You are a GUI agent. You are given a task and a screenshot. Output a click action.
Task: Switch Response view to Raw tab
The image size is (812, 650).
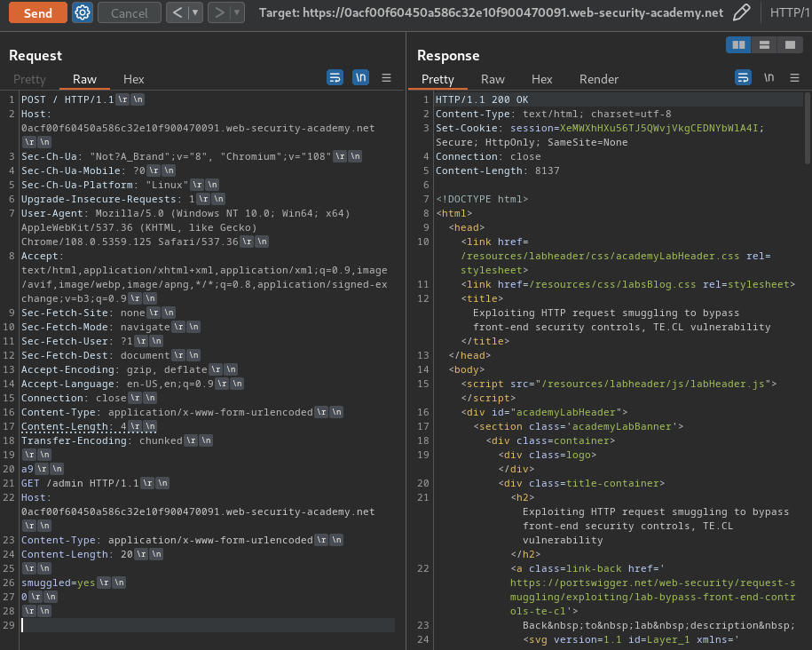(x=493, y=79)
